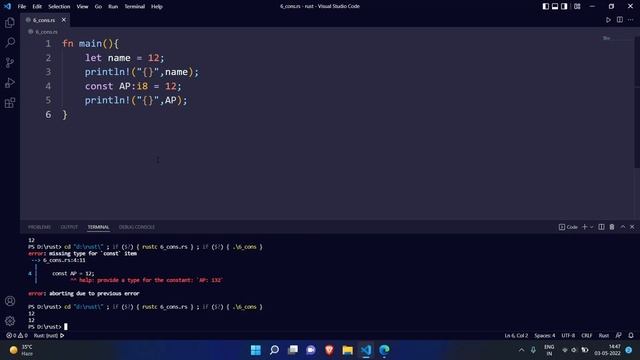Open File Explorer from taskbar
This screenshot has height=360, width=640.
tap(348, 350)
